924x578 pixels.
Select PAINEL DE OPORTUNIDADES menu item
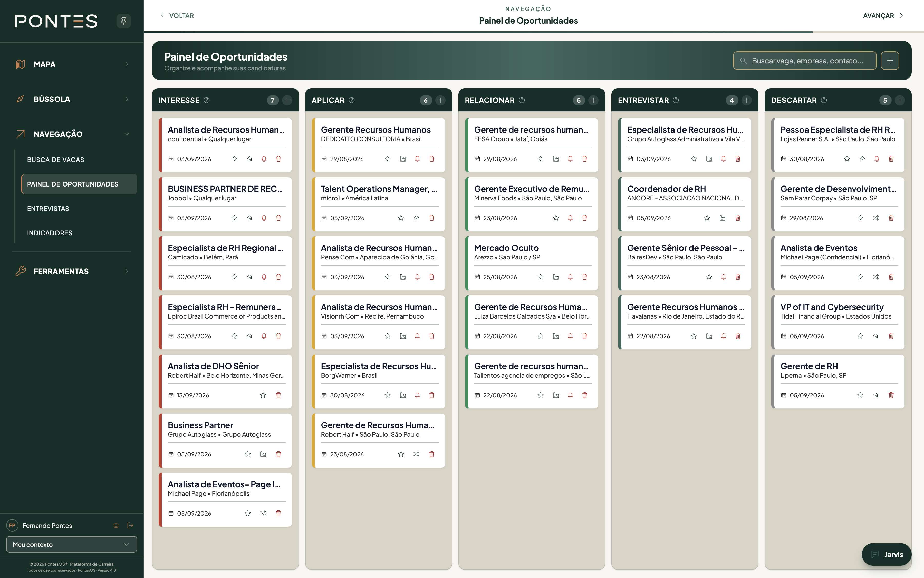click(x=79, y=184)
